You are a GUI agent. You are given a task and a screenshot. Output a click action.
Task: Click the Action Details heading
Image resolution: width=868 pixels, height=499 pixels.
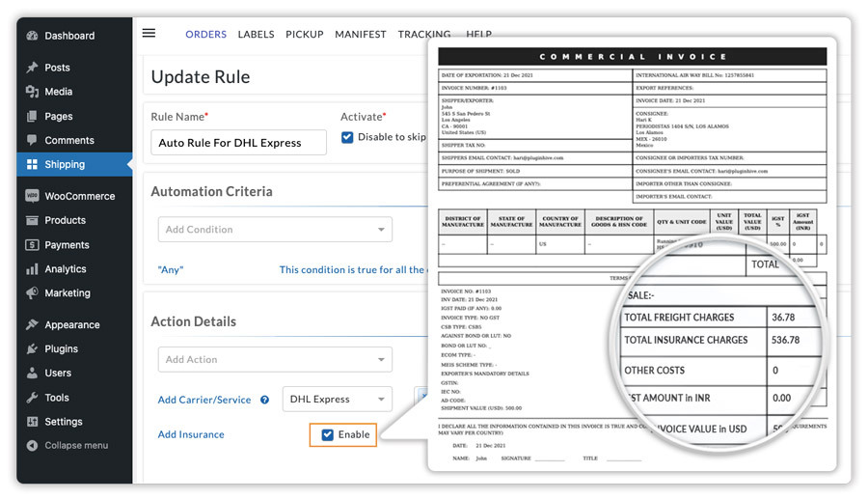(193, 321)
